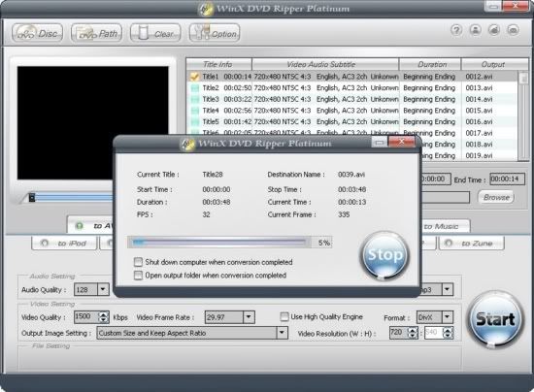Switch to the to Music tab
Screen dimensions: 534x392
point(442,226)
